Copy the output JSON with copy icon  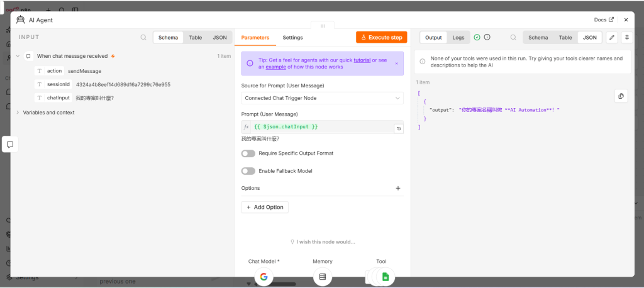(621, 96)
